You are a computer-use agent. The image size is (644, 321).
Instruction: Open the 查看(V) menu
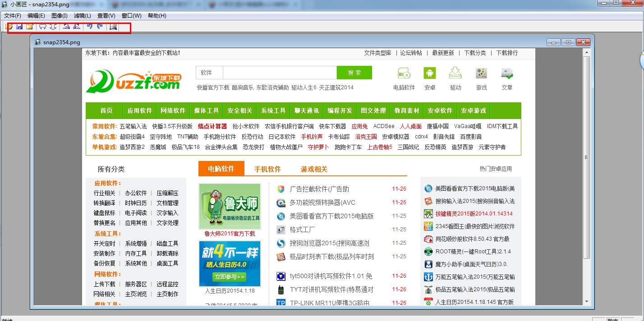[106, 16]
